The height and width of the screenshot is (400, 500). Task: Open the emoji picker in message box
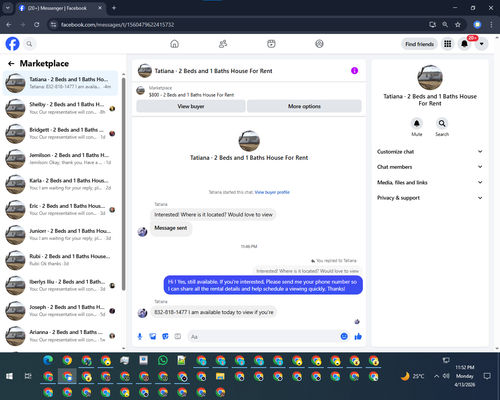click(x=344, y=336)
